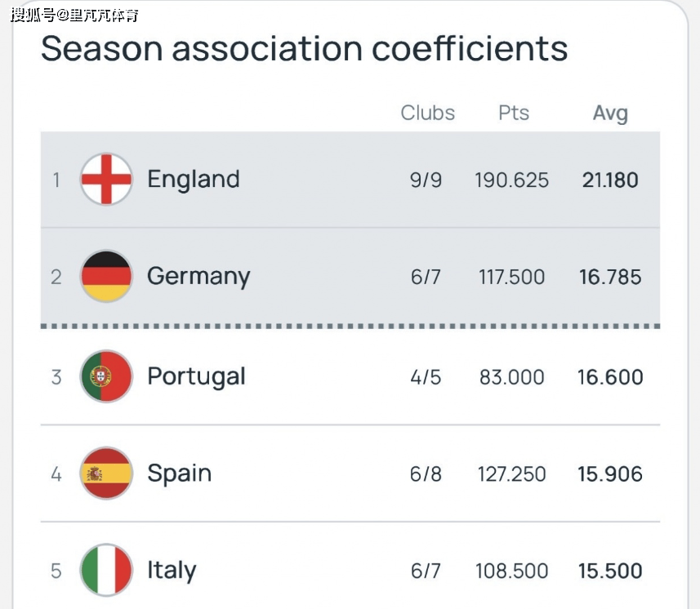The height and width of the screenshot is (609, 700).
Task: Sort by the Clubs column header
Action: (427, 113)
